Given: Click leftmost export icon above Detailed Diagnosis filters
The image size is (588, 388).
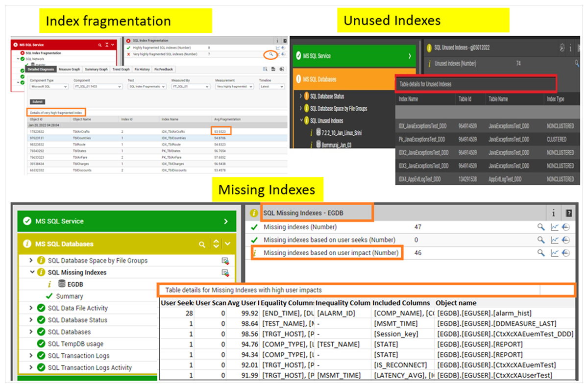Looking at the screenshot, I should point(265,69).
